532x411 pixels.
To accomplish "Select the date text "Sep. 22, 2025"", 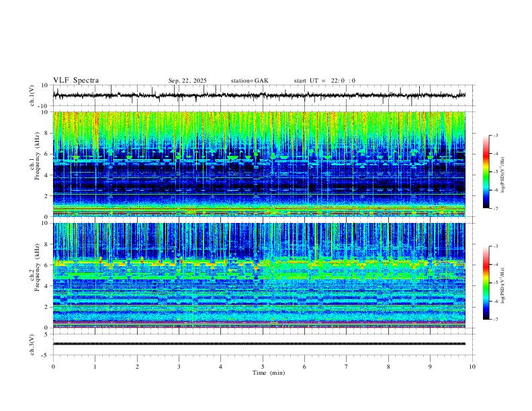I will point(187,81).
